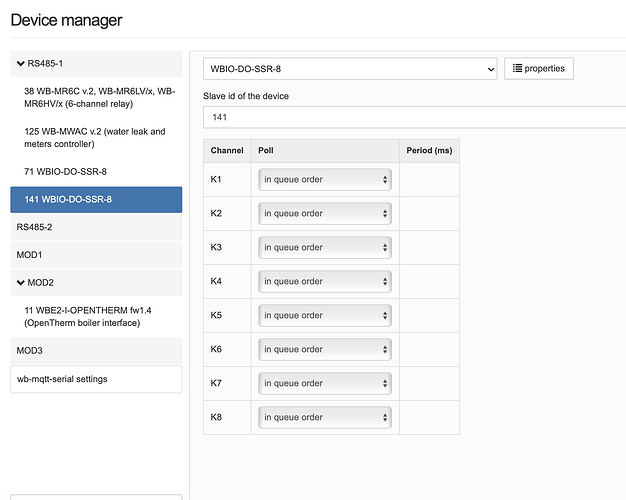Open the RS485-2 port
Screen dimensions: 626x500
96,227
